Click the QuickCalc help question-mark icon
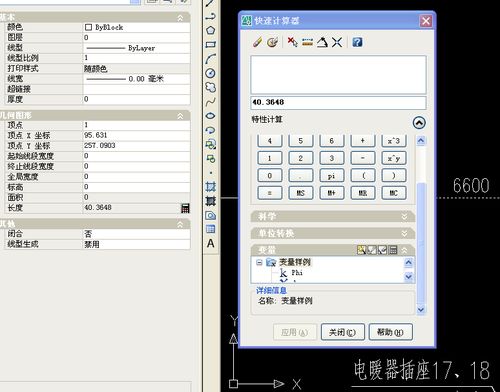Viewport: 500px width, 392px height. pyautogui.click(x=357, y=42)
